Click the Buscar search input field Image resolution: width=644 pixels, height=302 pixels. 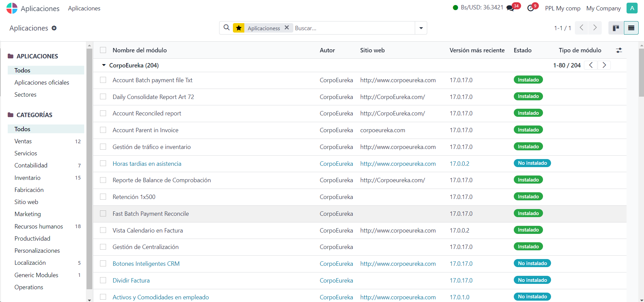[352, 28]
